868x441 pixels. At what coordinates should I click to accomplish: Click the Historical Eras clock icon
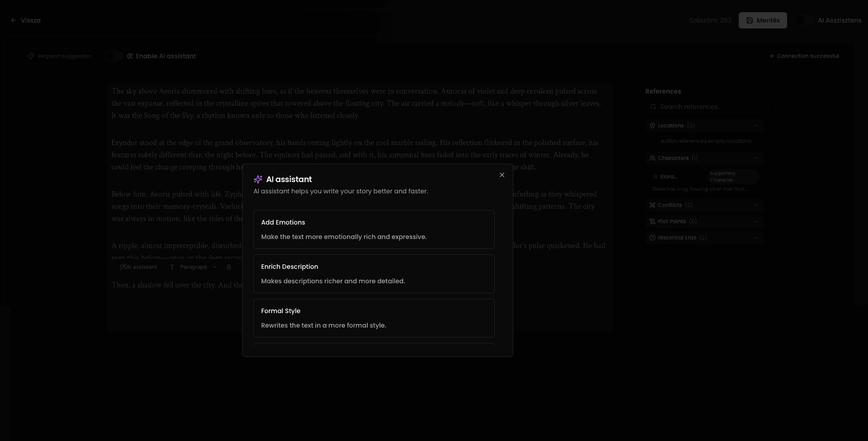coord(652,237)
